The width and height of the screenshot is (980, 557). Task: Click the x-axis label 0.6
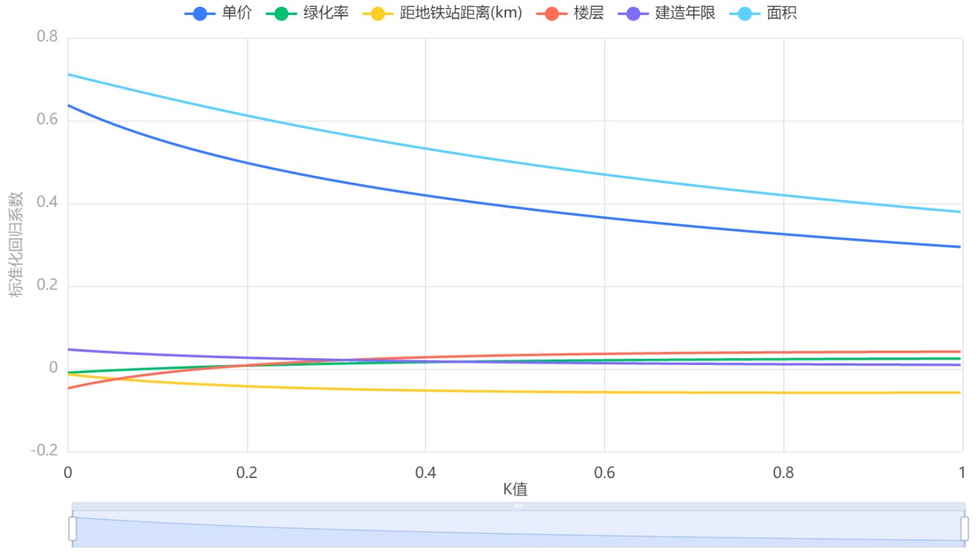click(x=604, y=473)
